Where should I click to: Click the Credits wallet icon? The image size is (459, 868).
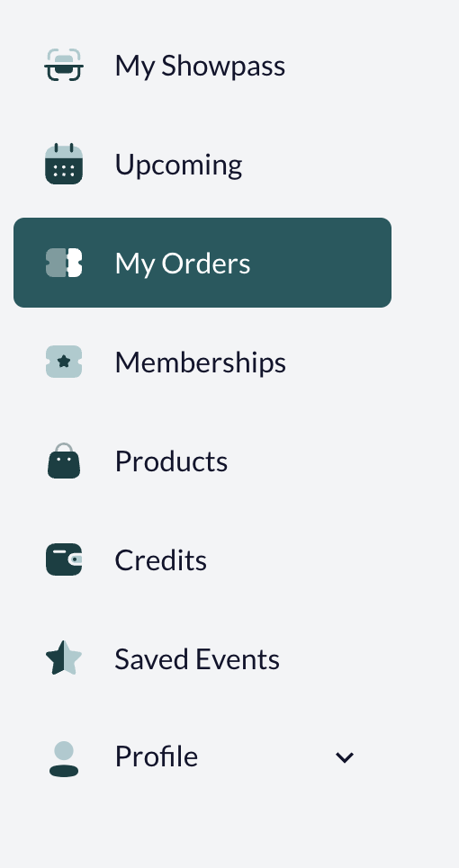click(x=64, y=559)
